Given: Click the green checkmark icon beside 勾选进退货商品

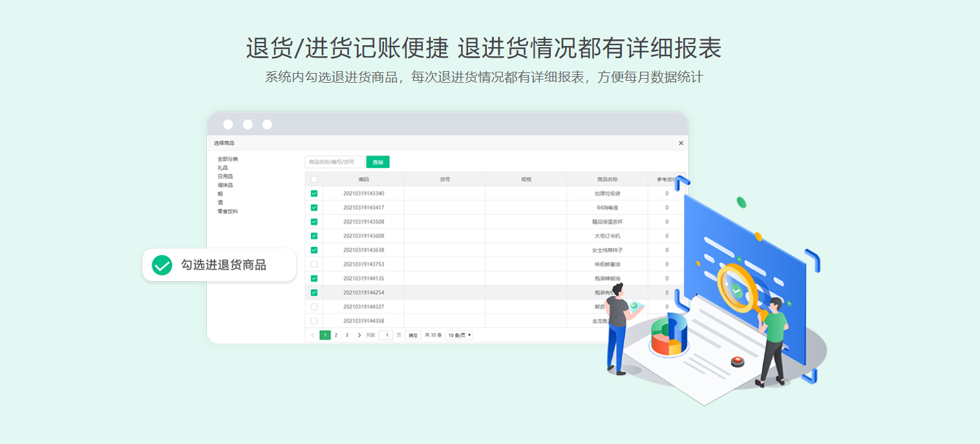Looking at the screenshot, I should pos(161,264).
